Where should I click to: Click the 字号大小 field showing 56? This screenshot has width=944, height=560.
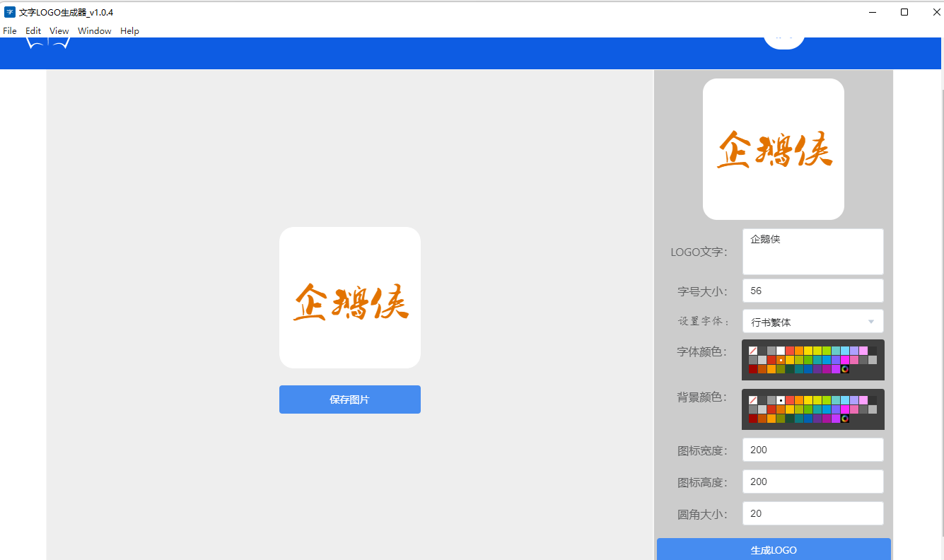coord(812,291)
